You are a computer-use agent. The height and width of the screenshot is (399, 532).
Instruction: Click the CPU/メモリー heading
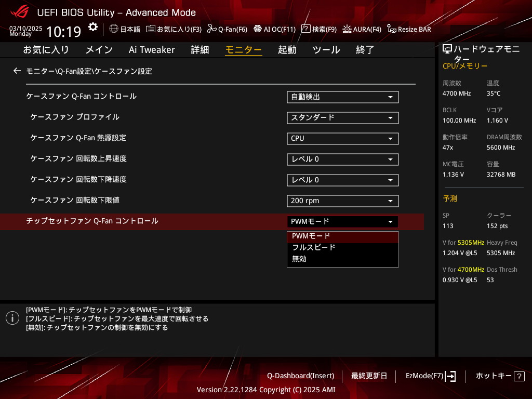465,66
